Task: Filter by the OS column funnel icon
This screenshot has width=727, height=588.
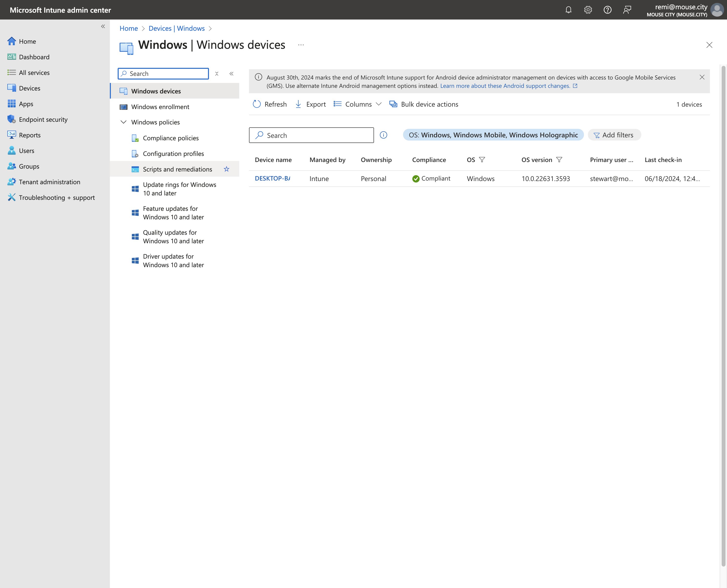Action: pos(482,160)
